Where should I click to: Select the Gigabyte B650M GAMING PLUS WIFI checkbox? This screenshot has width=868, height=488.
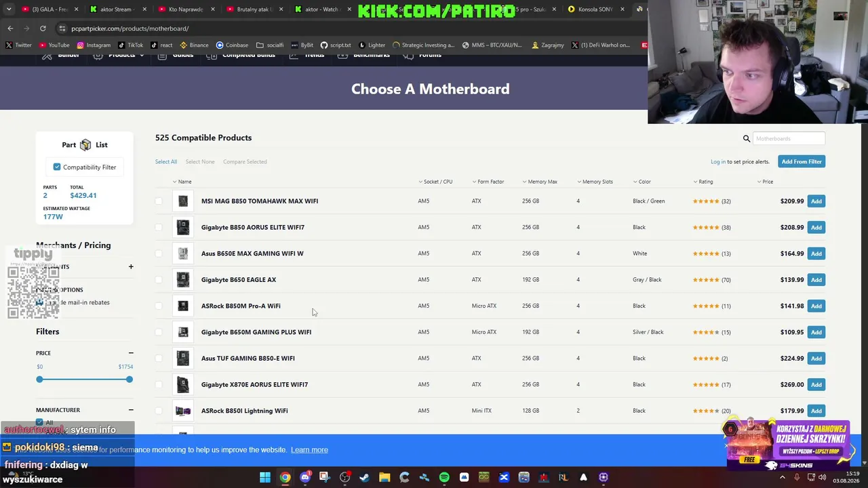159,332
